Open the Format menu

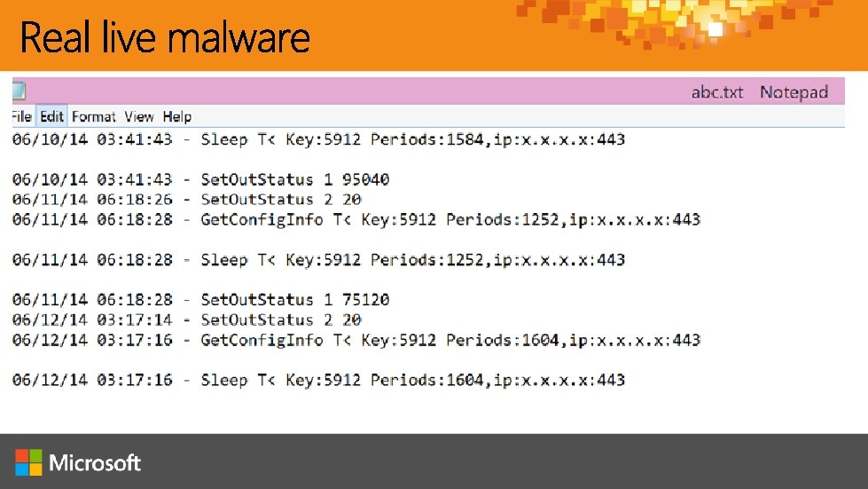93,116
